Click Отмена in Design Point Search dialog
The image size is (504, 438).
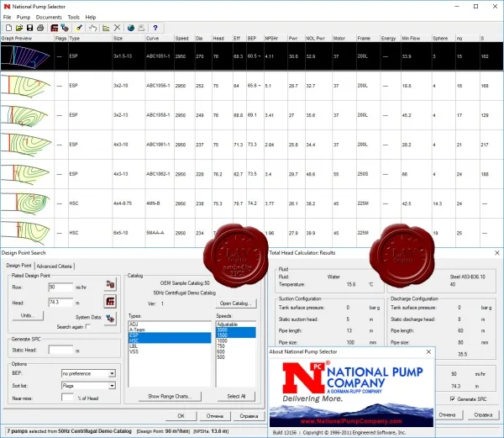[215, 416]
